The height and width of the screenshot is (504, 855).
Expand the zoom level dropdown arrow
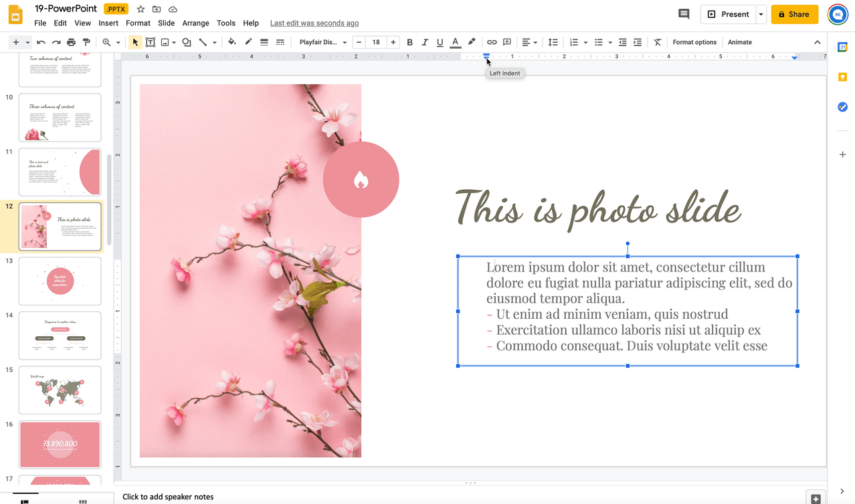(118, 43)
